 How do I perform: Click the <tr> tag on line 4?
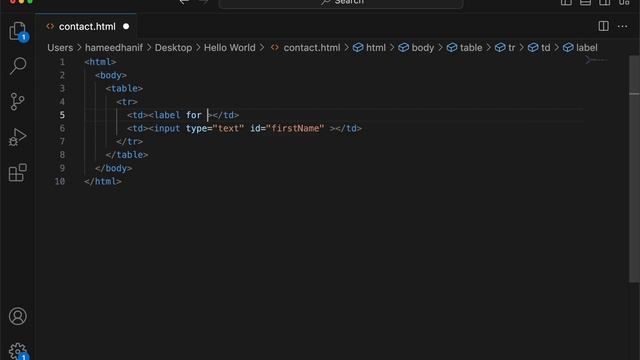point(127,102)
